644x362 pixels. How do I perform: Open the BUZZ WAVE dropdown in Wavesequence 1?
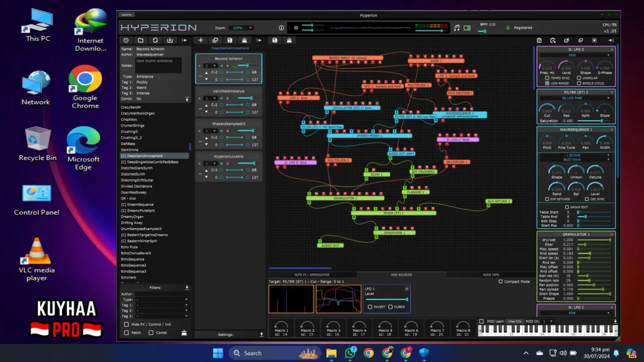click(576, 159)
